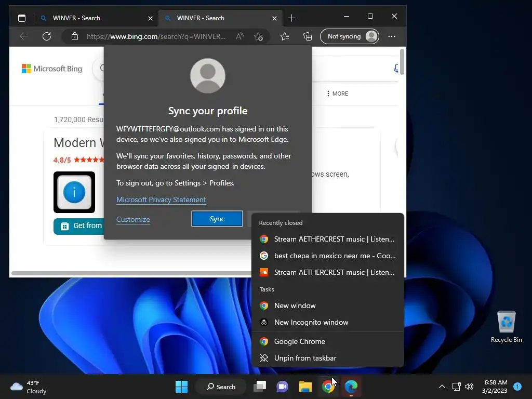Choose New Incognito window task
Screen dimensions: 532x399
[x=328, y=322]
